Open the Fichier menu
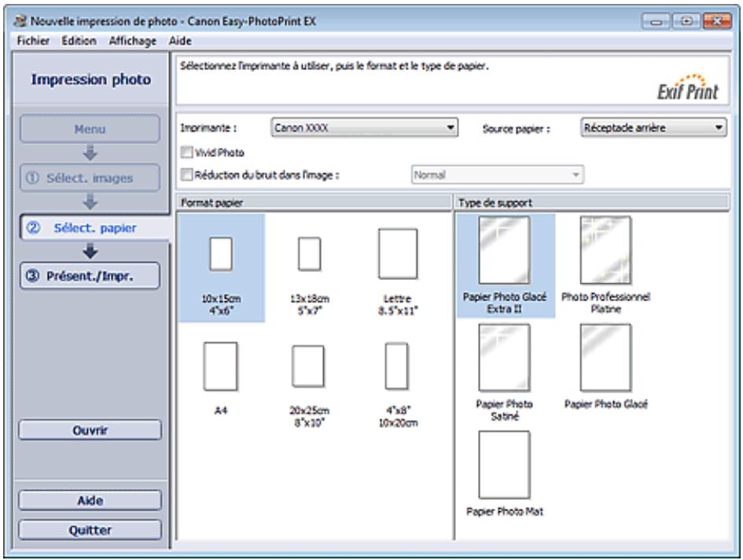This screenshot has width=743, height=560. (33, 41)
